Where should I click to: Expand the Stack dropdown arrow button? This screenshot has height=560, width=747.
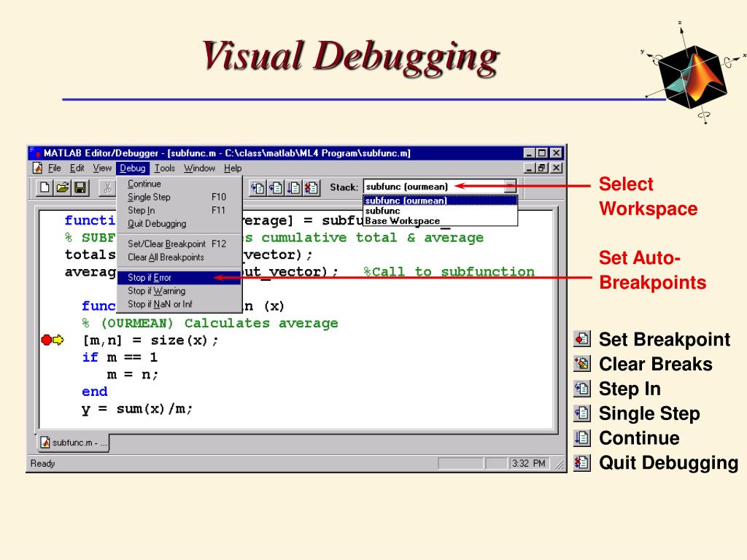[510, 187]
